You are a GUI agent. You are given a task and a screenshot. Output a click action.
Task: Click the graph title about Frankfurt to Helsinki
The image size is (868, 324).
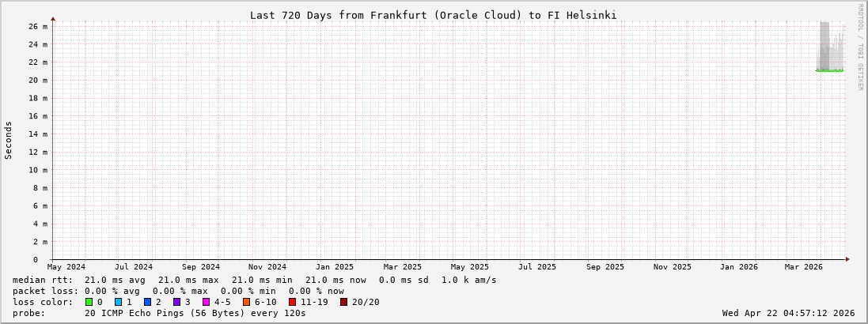[433, 15]
